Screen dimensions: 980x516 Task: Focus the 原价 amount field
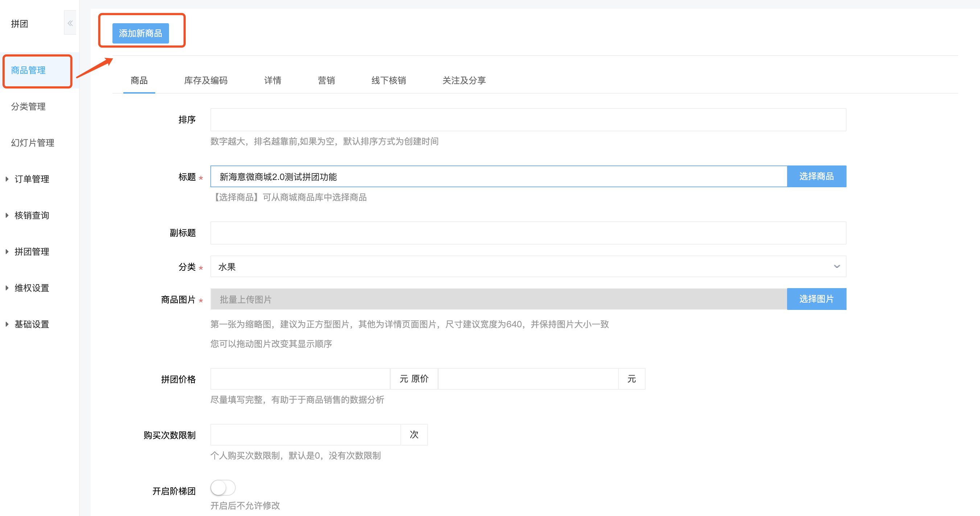[x=528, y=379]
